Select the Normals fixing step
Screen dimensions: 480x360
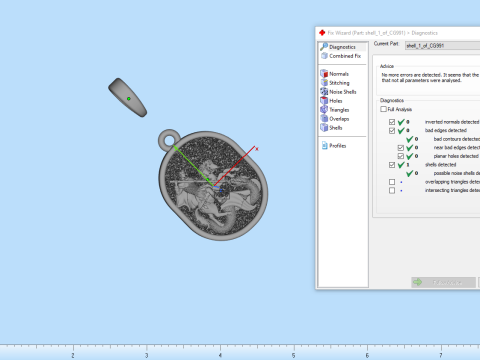tap(335, 74)
